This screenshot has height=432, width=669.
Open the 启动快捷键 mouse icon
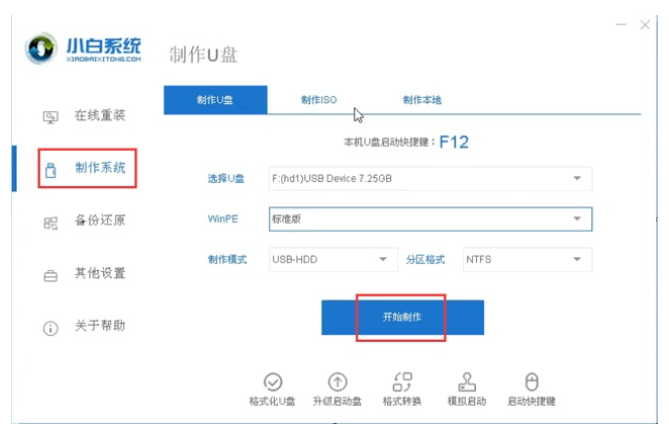[x=532, y=382]
